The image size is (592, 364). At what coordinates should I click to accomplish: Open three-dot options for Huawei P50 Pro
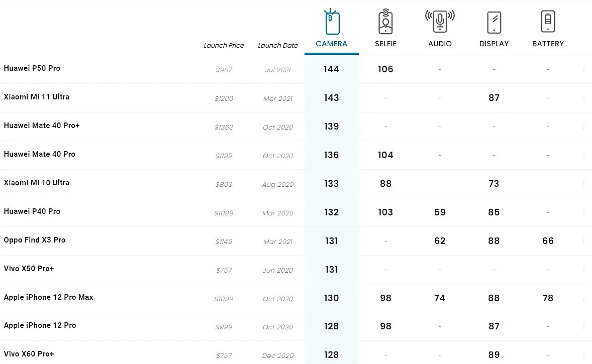tap(583, 70)
